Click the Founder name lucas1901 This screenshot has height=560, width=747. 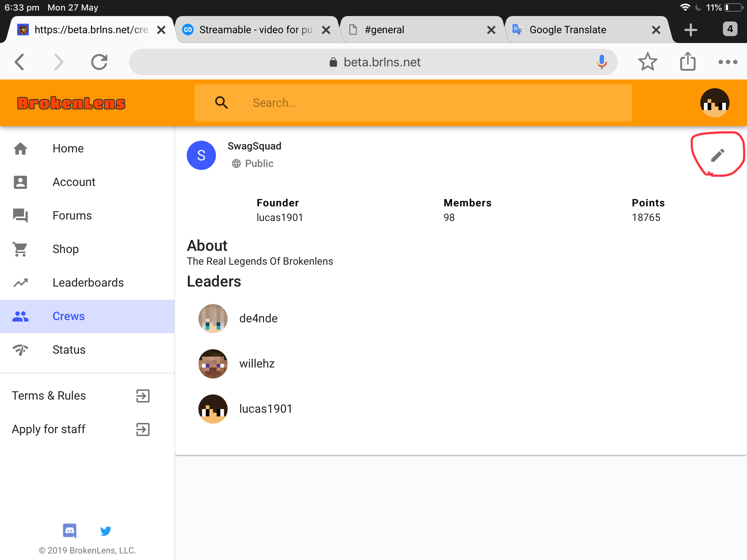[x=280, y=218]
